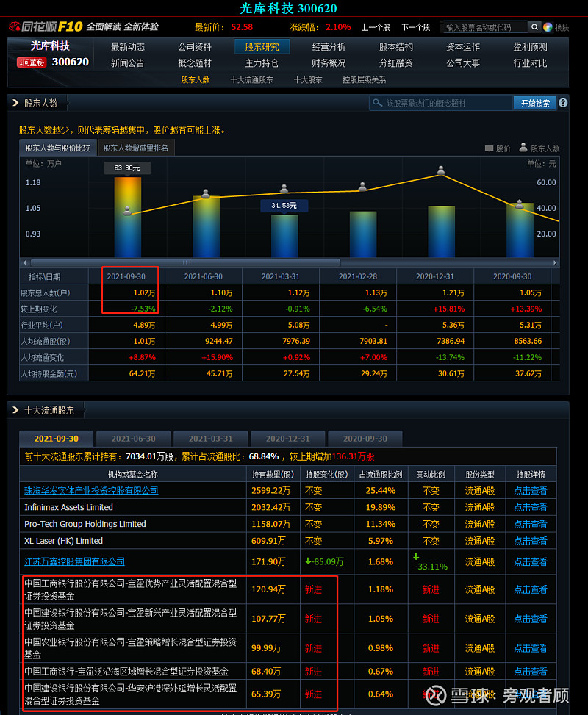Click the 同花顺 F10 logo
This screenshot has height=715, width=588.
pyautogui.click(x=46, y=26)
